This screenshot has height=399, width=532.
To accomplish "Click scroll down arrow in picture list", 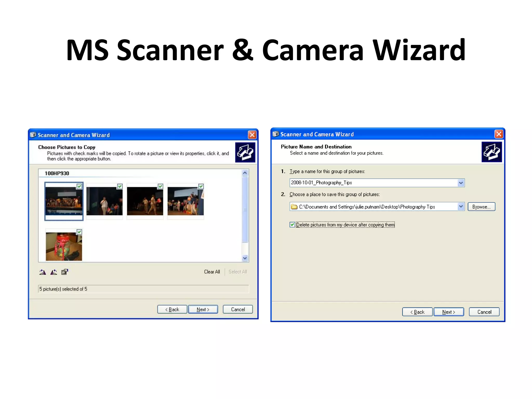I will coord(245,258).
